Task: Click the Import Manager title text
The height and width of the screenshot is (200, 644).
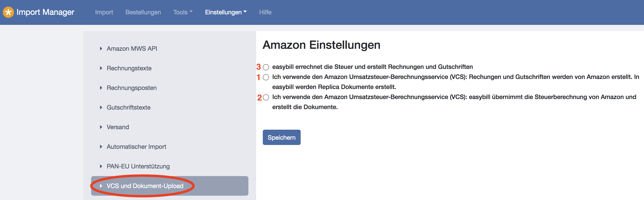Action: tap(45, 12)
